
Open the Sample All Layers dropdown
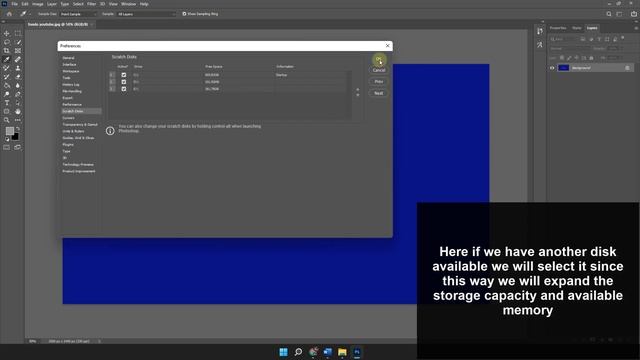pyautogui.click(x=146, y=14)
